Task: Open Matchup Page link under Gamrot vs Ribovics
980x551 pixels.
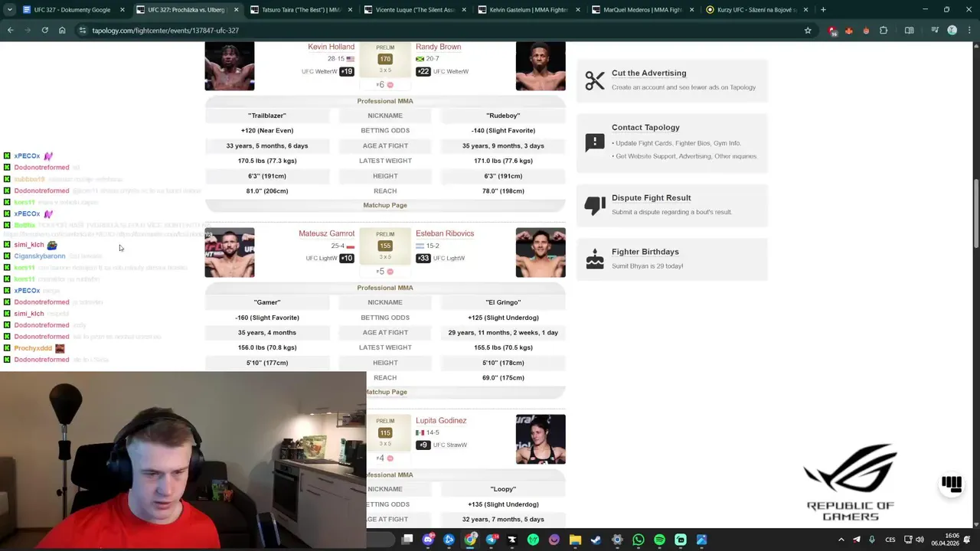Action: pyautogui.click(x=387, y=392)
